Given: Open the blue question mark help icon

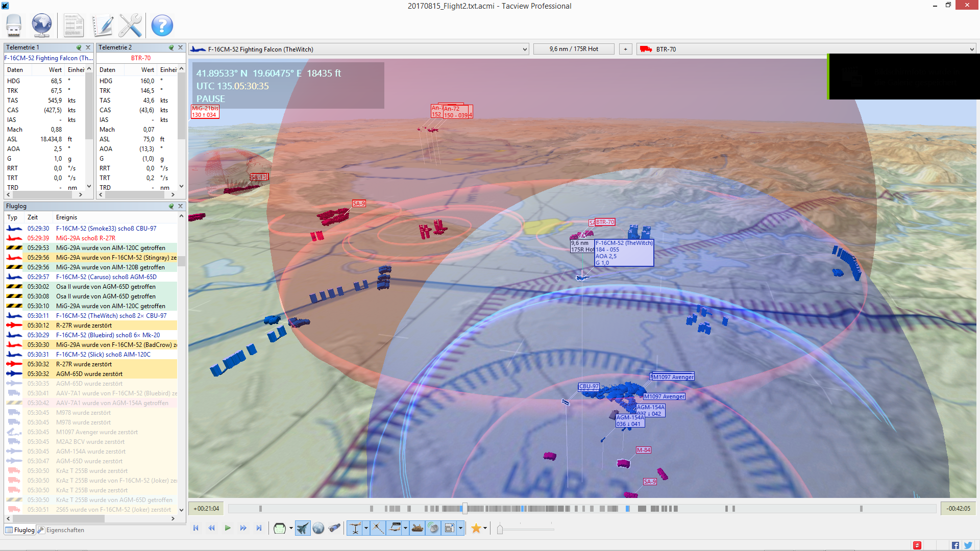Looking at the screenshot, I should coord(162,26).
